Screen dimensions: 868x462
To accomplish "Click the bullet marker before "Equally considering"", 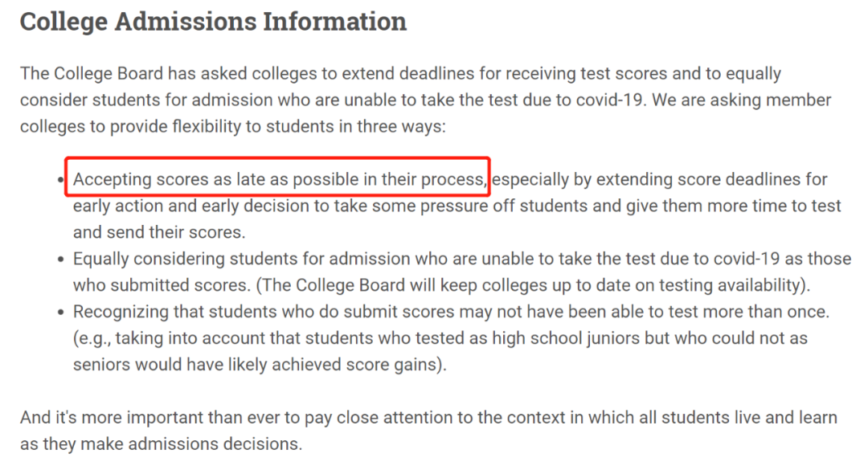I will pyautogui.click(x=62, y=259).
